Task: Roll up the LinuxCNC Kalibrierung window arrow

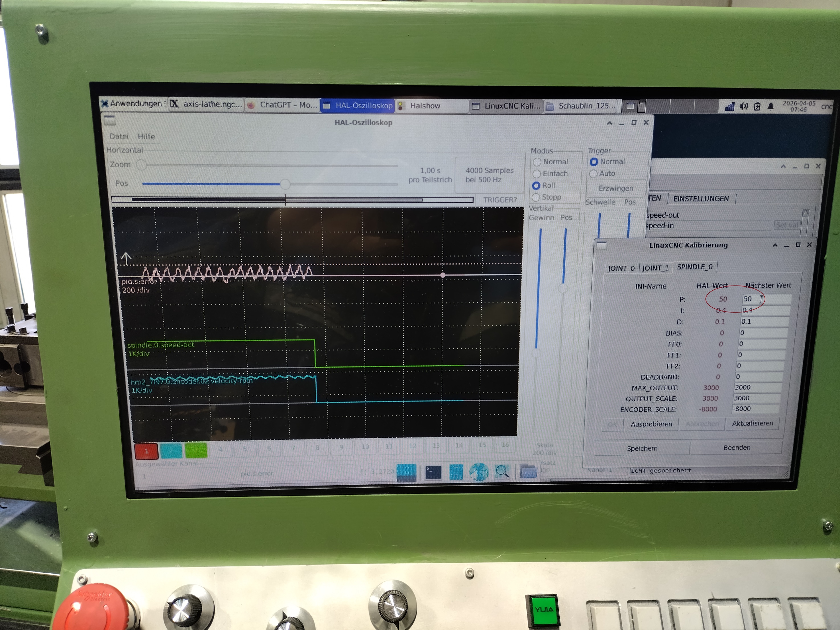Action: [775, 245]
